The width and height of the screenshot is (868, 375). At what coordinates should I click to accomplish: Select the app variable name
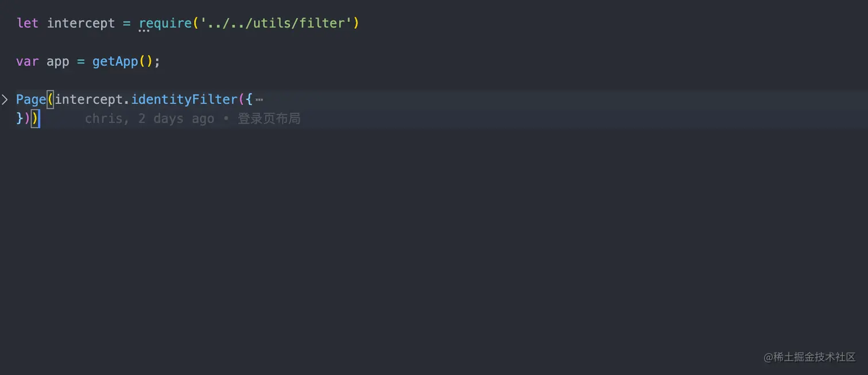(x=58, y=61)
